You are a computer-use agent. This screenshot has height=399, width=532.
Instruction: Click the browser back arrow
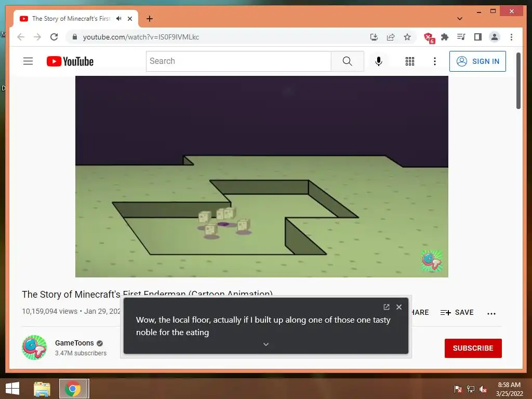[21, 37]
